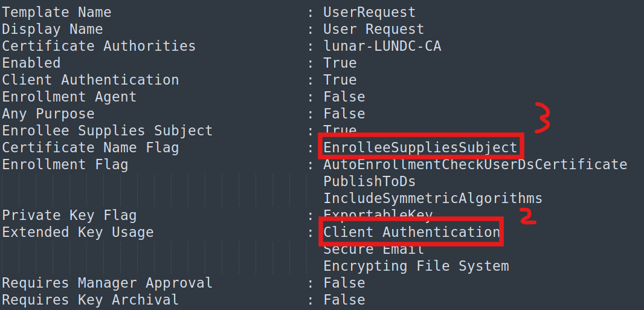The width and height of the screenshot is (644, 310).
Task: Click the "Any Purpose" field label
Action: tap(48, 114)
